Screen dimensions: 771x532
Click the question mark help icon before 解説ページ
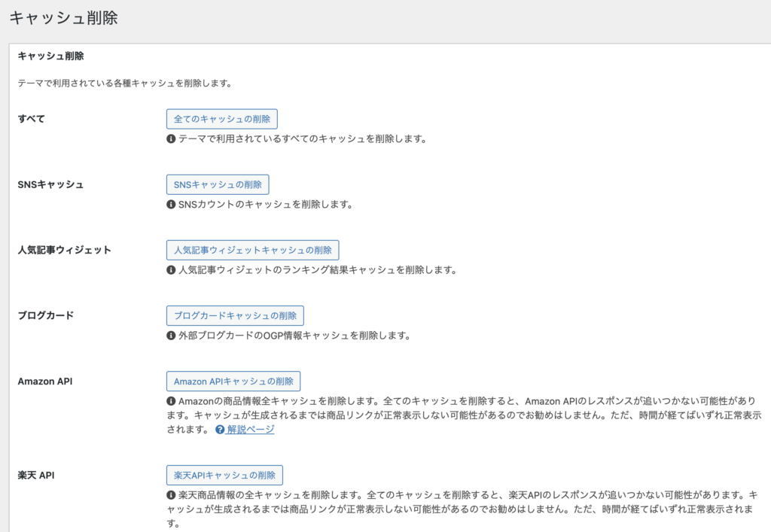[219, 430]
